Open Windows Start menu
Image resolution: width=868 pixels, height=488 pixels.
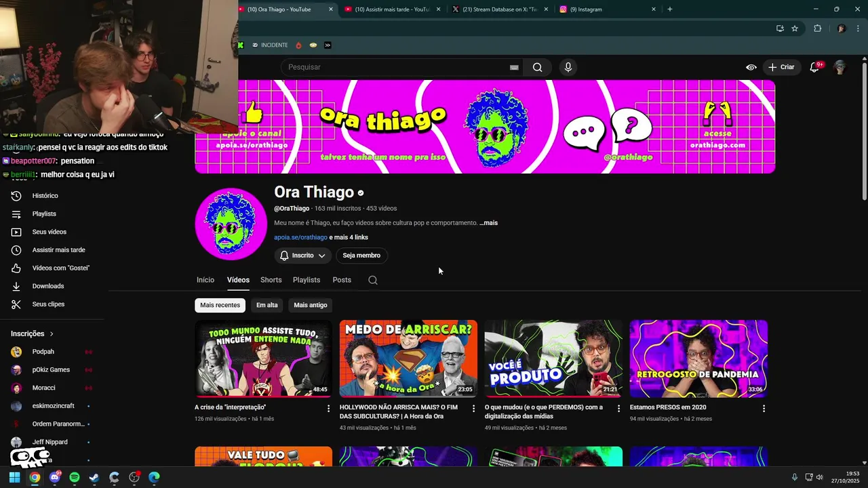coord(14,477)
